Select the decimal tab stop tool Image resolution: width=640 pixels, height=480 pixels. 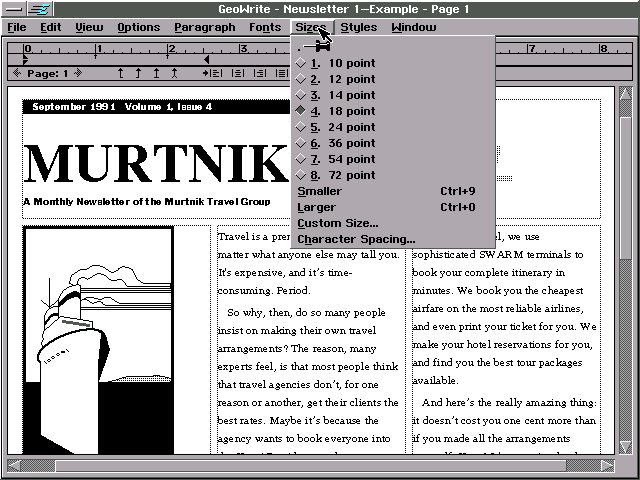[174, 73]
